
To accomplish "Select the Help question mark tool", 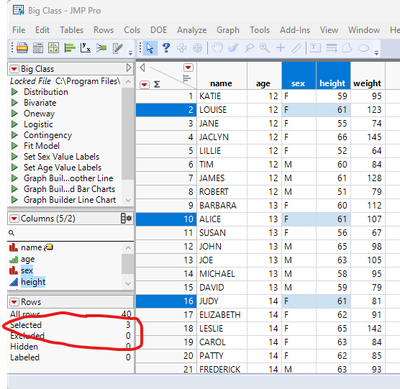I will tap(166, 48).
